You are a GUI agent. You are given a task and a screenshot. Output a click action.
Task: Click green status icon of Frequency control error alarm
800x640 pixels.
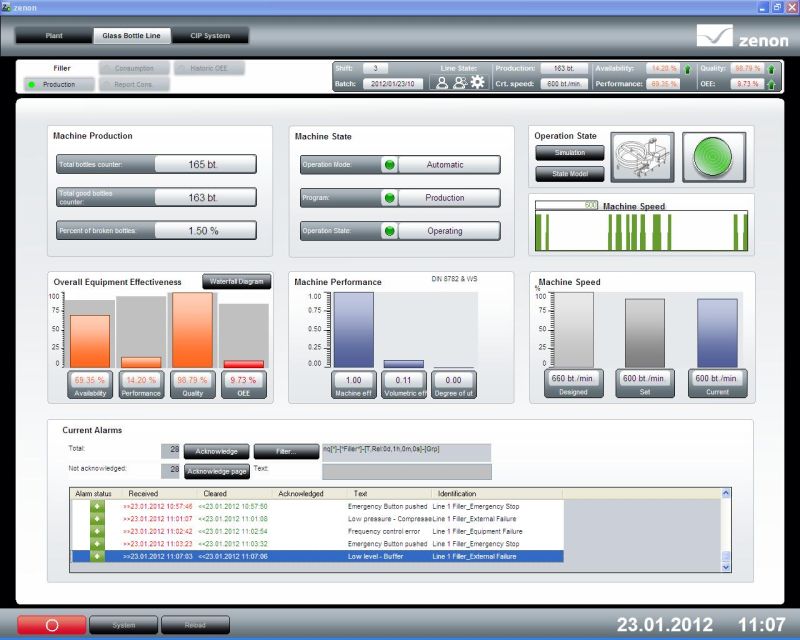[97, 531]
